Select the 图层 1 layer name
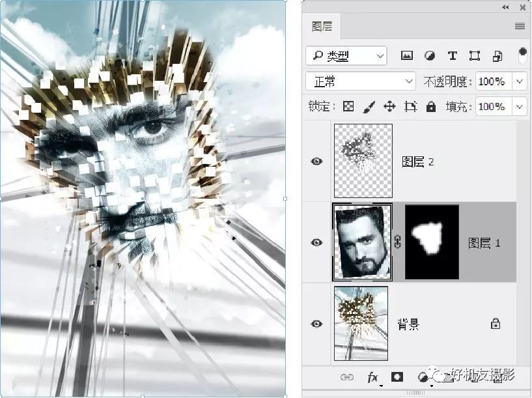This screenshot has height=398, width=532. pos(484,243)
